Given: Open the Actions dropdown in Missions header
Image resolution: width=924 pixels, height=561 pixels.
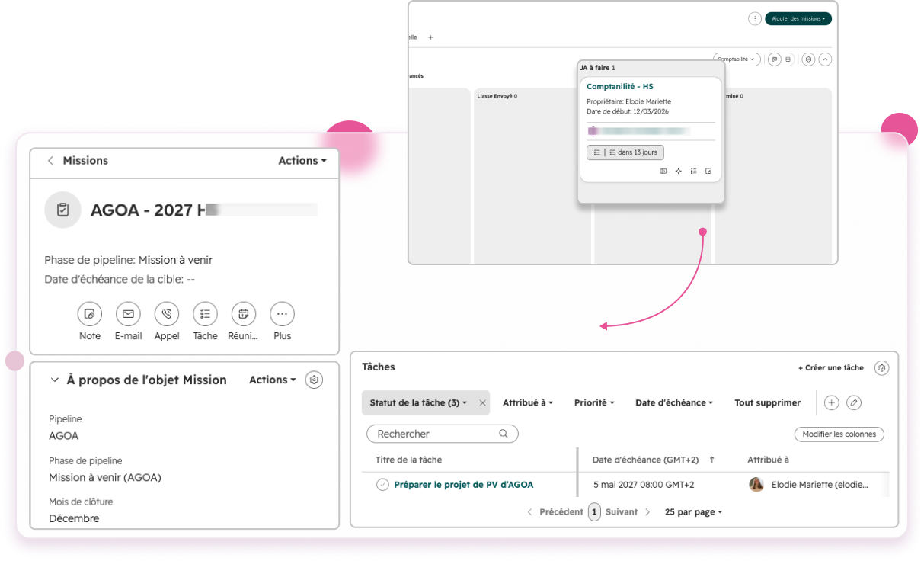Looking at the screenshot, I should tap(302, 161).
